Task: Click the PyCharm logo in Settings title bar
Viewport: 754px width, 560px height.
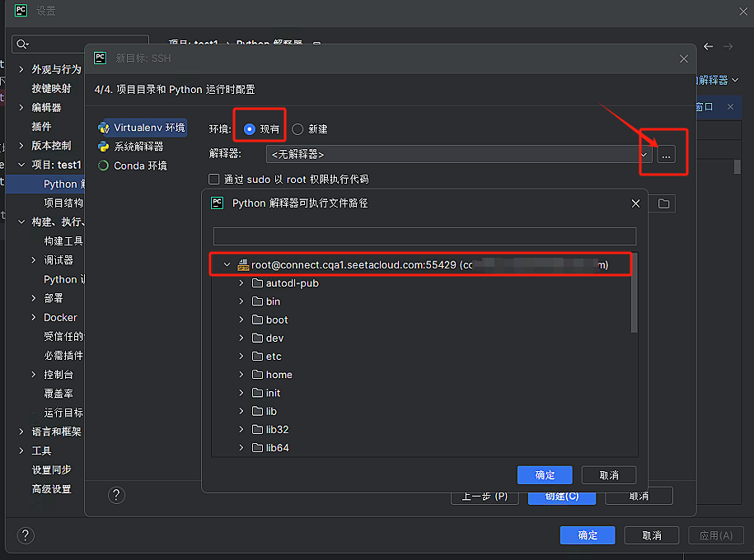Action: point(21,10)
